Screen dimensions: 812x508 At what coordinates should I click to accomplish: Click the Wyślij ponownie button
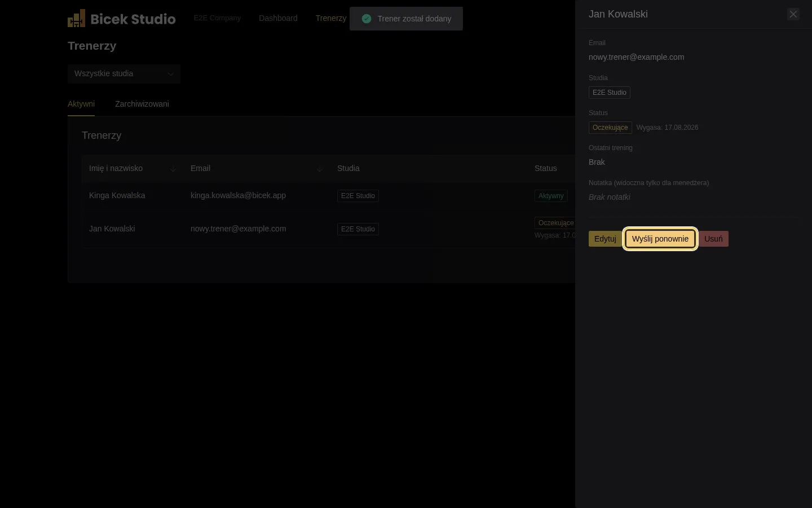(660, 239)
